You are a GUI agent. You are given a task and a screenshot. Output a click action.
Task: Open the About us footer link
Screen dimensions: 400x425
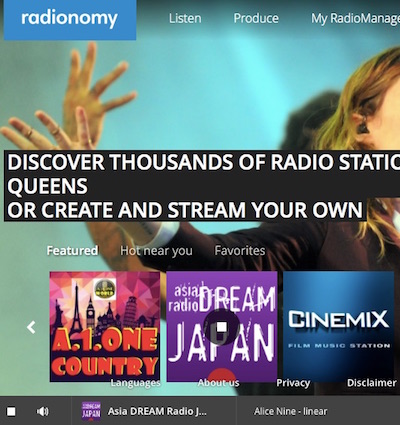point(218,383)
